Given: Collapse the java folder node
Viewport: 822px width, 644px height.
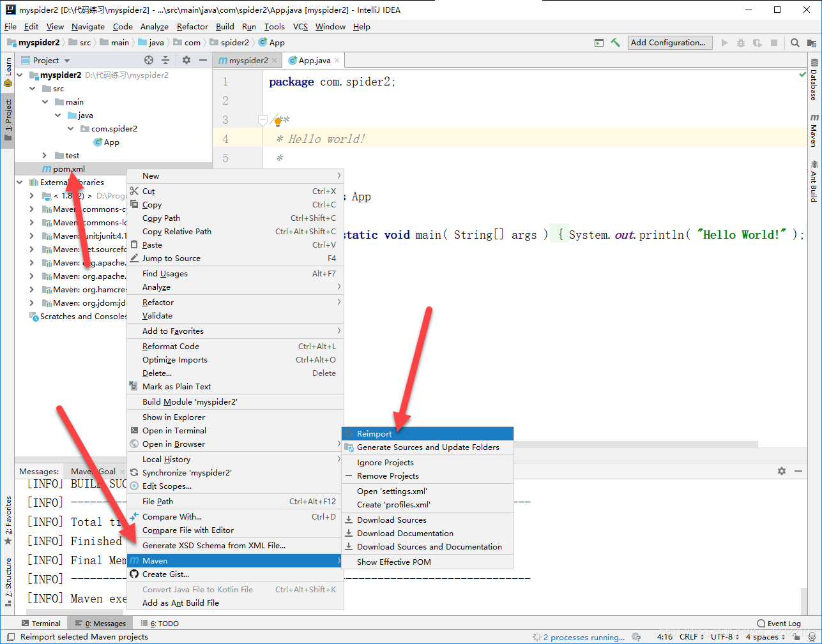Looking at the screenshot, I should (x=58, y=115).
